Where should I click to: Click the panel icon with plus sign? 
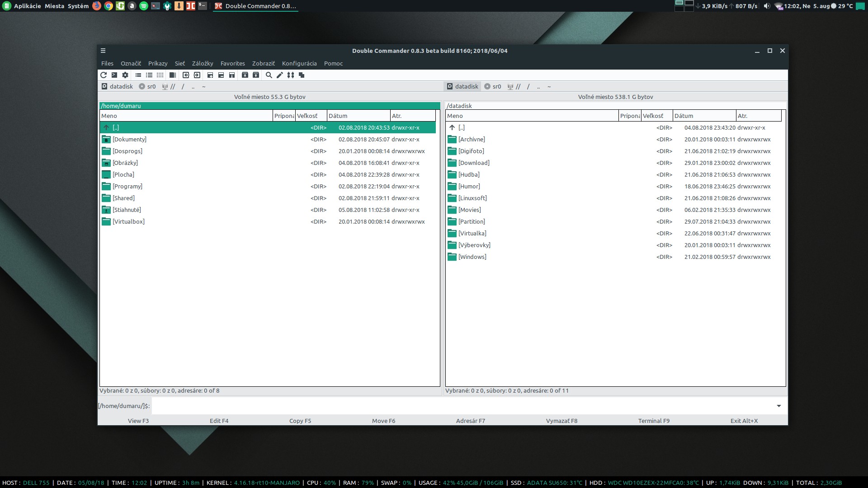(210, 75)
